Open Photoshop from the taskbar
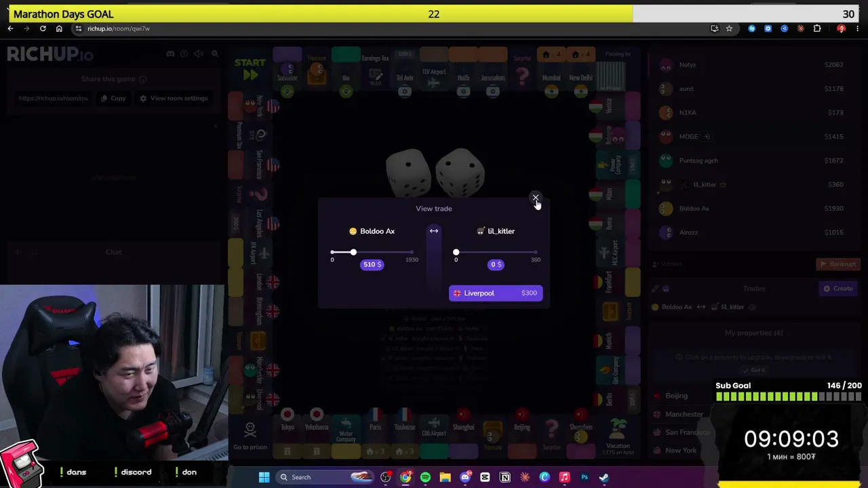The width and height of the screenshot is (868, 488). [x=585, y=477]
